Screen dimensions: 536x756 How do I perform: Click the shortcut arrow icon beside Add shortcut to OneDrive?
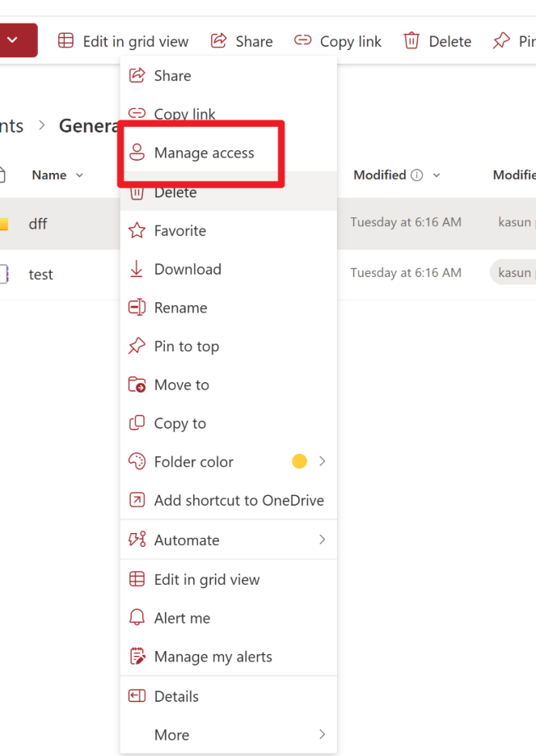tap(137, 500)
